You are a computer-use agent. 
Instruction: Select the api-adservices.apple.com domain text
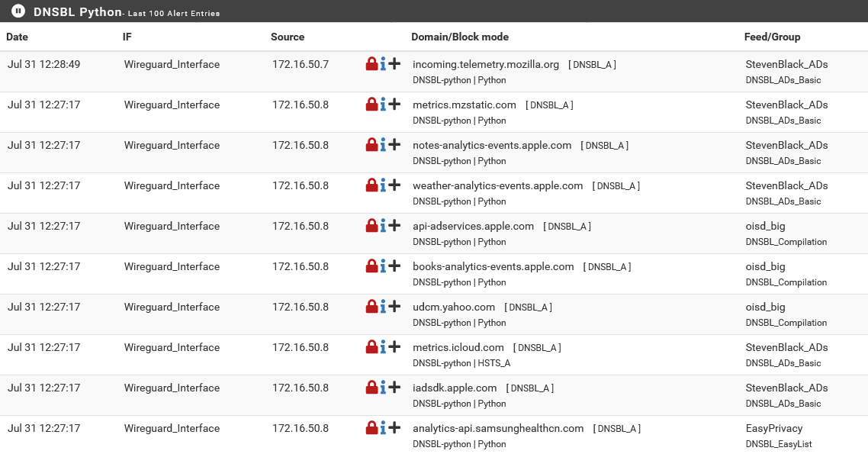pos(474,226)
